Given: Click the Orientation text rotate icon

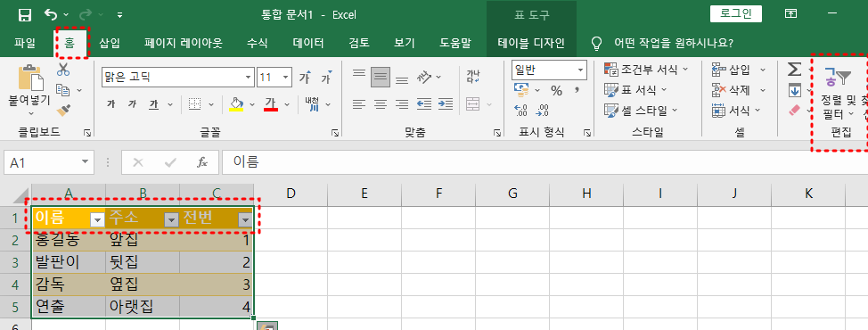Looking at the screenshot, I should click(x=424, y=77).
